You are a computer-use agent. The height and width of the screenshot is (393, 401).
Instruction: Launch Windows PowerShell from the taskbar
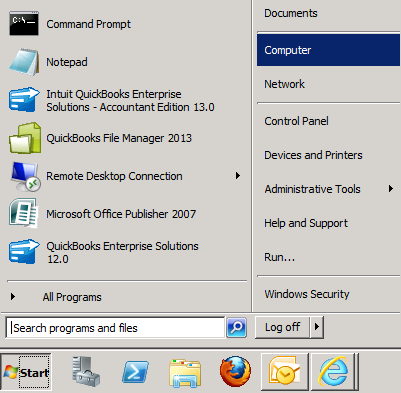point(135,372)
